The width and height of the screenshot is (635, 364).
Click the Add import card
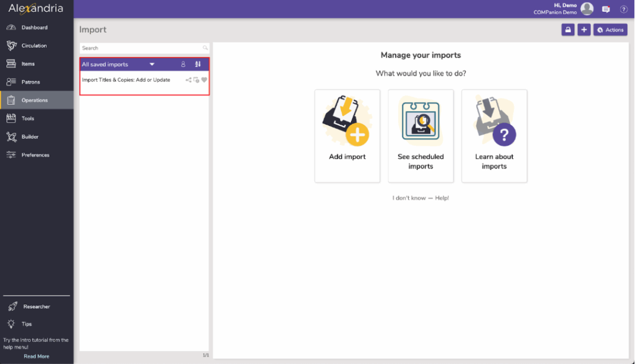347,136
